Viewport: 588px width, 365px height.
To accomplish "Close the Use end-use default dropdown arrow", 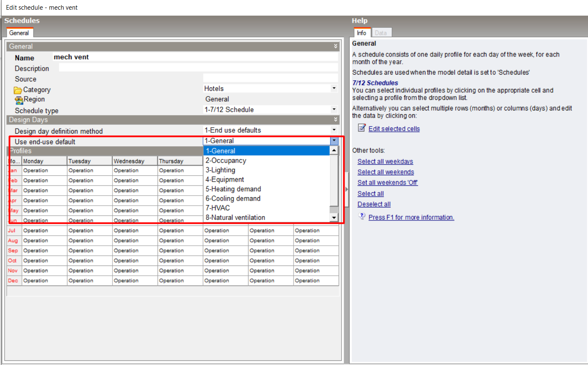I will pyautogui.click(x=334, y=141).
